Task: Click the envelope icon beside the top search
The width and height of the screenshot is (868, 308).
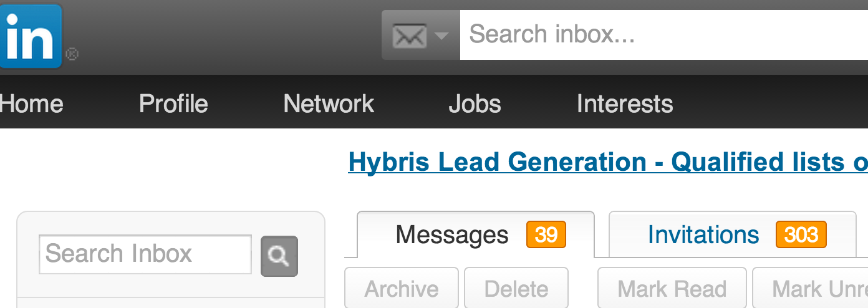Action: pyautogui.click(x=409, y=36)
